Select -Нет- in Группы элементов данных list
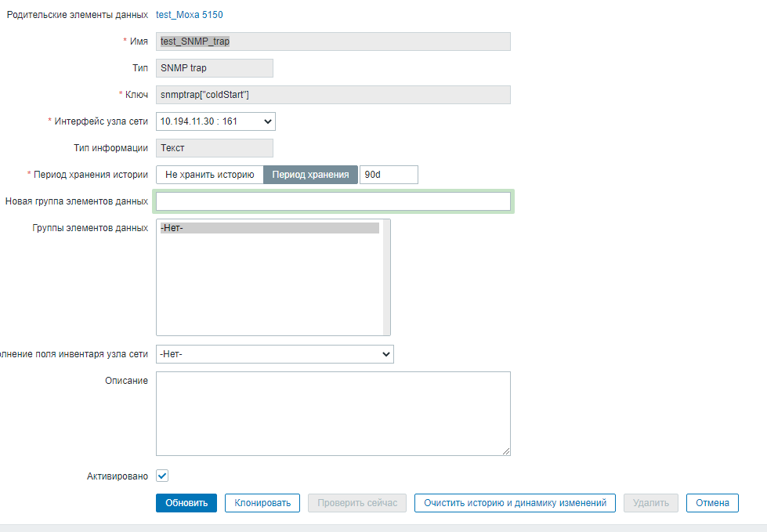Image resolution: width=767 pixels, height=532 pixels. pyautogui.click(x=269, y=228)
